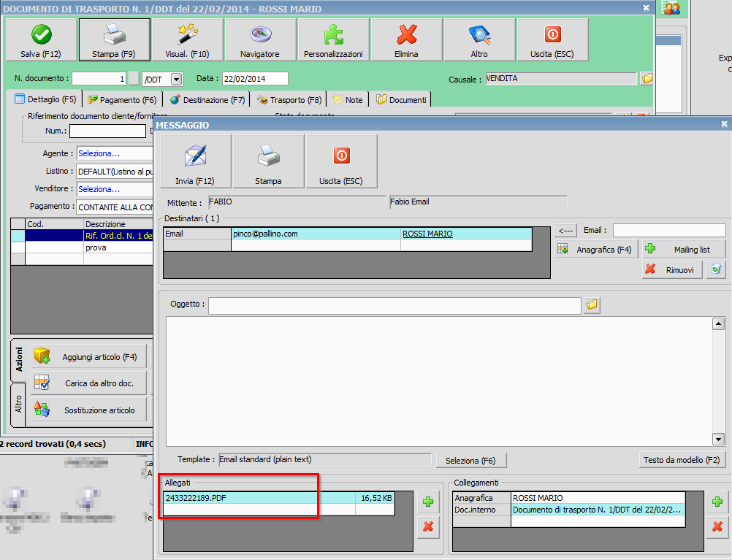Open Anagrafica (F4) recipient picker
This screenshot has width=732, height=560.
tap(597, 250)
